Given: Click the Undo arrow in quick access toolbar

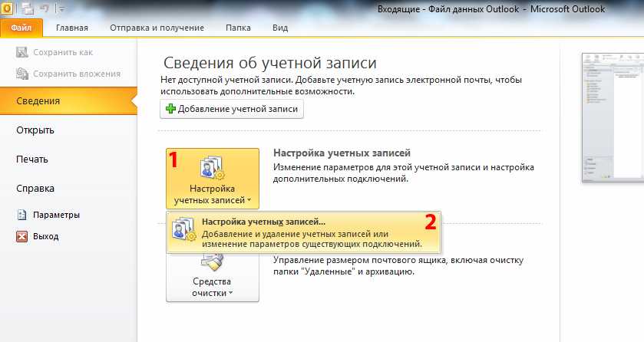Looking at the screenshot, I should [x=45, y=8].
